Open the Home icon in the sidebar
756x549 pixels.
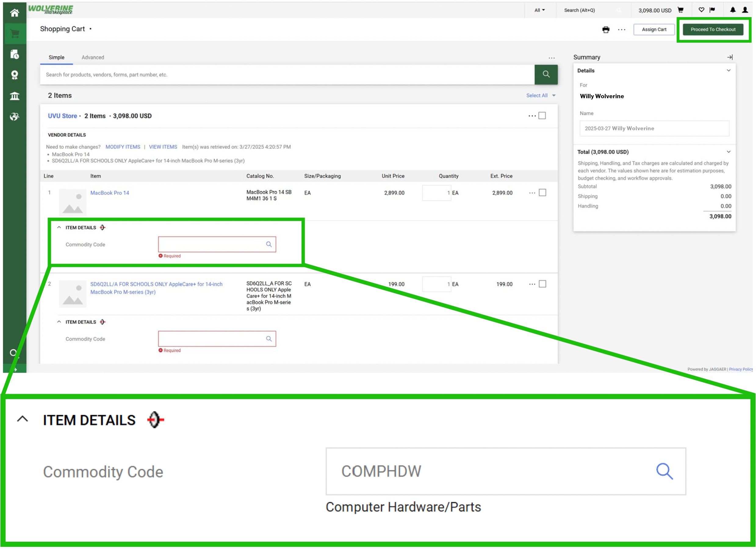coord(14,13)
